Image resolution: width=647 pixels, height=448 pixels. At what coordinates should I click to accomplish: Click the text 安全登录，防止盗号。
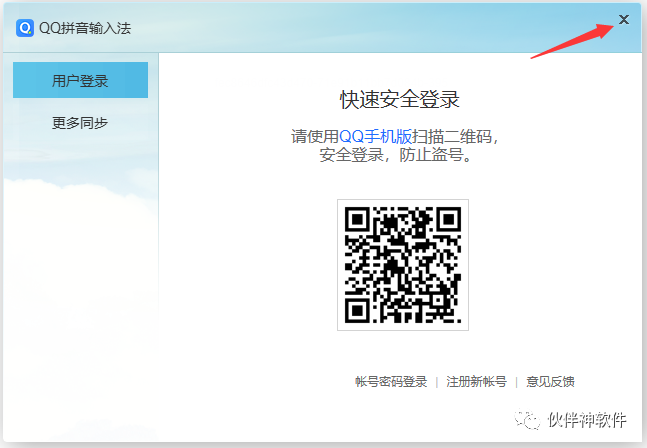[x=396, y=155]
